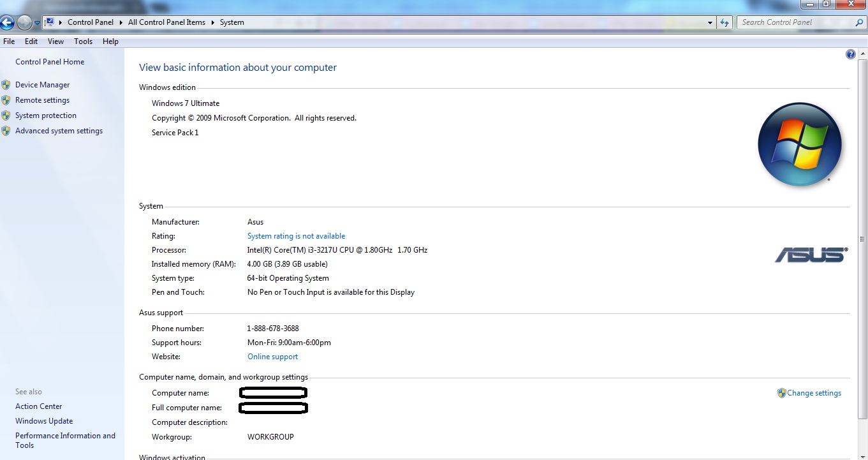Open Performance Information and Tools link
This screenshot has width=868, height=460.
click(65, 440)
